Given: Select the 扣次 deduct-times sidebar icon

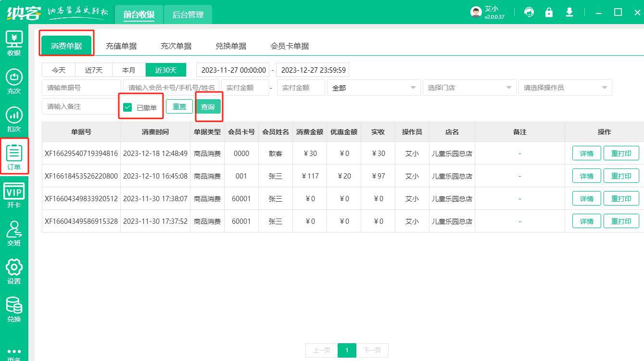Looking at the screenshot, I should [14, 115].
